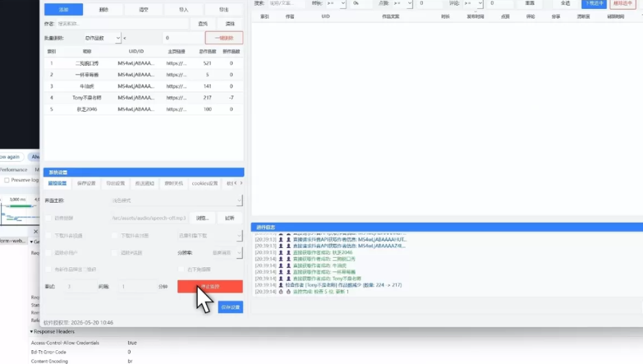This screenshot has height=364, width=643.
Task: Open the 评论 comparison operator dropdown
Action: coord(473,3)
